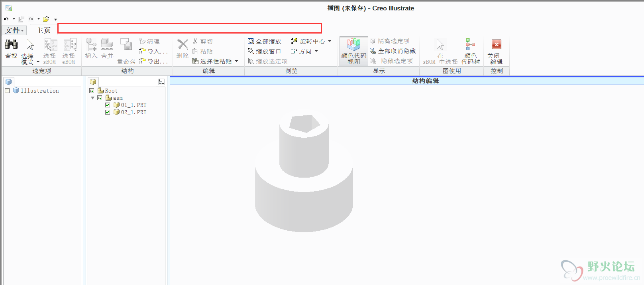644x285 pixels.
Task: Open the 文件 file menu
Action: coord(15,30)
